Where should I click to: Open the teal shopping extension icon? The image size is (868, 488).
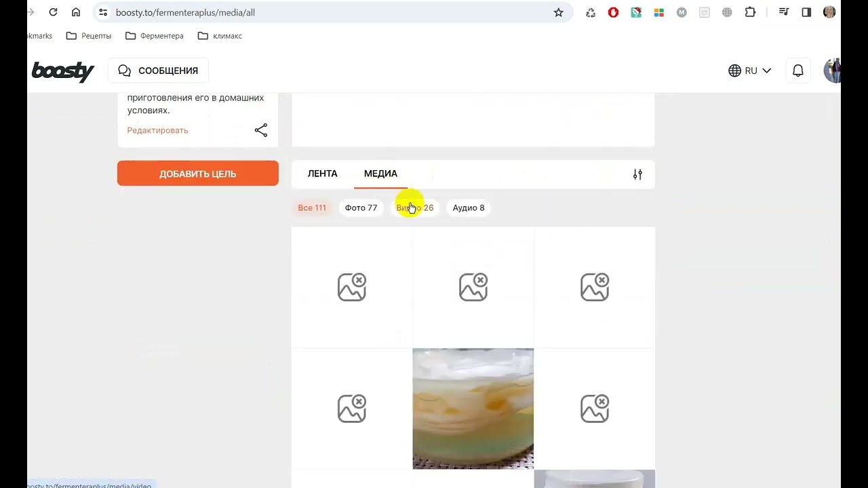(x=636, y=12)
